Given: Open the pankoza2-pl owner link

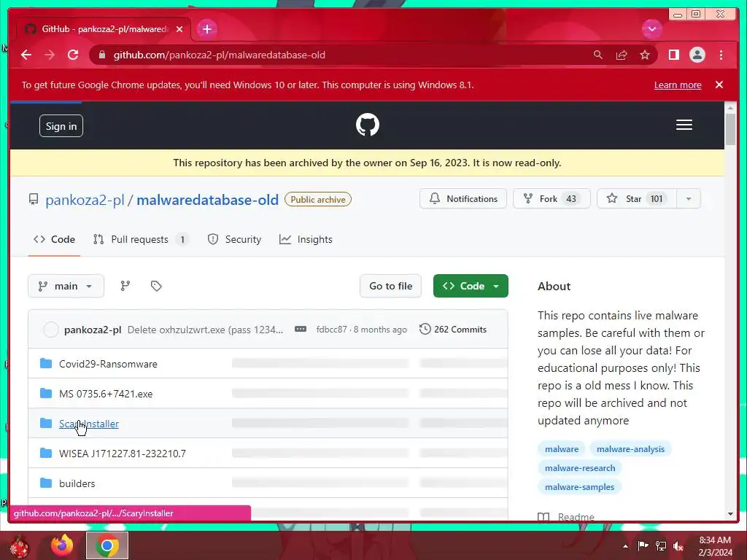Looking at the screenshot, I should tap(85, 200).
